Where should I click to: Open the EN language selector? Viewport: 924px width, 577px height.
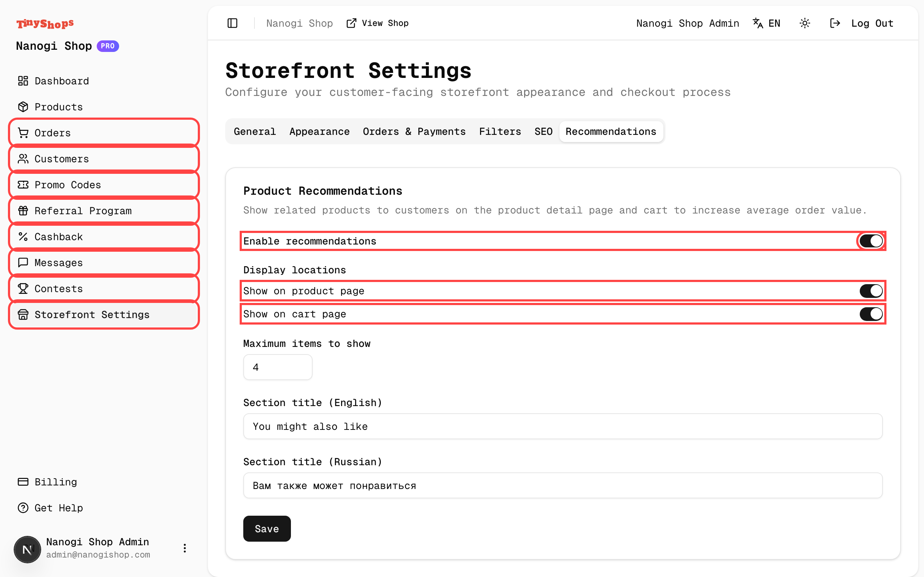point(767,23)
